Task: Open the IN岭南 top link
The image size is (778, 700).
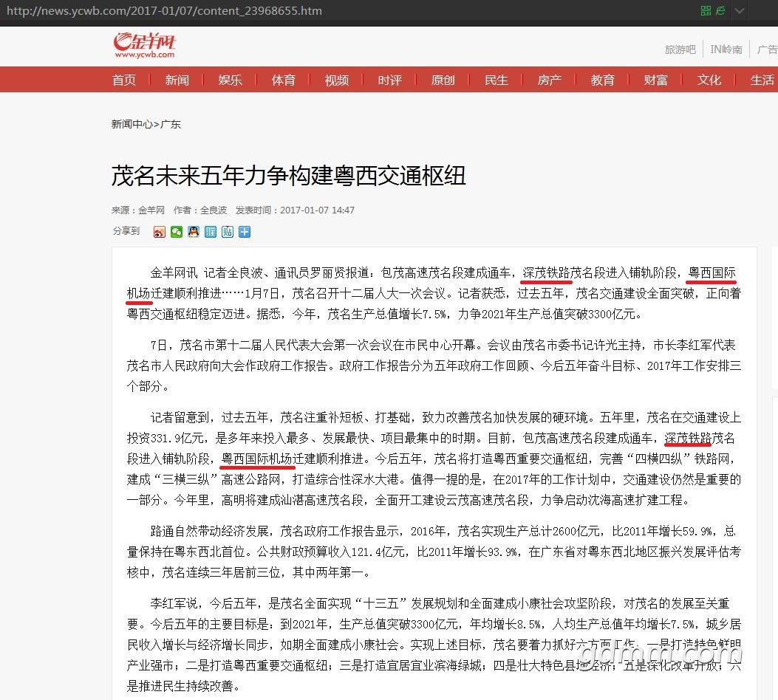Action: point(726,49)
